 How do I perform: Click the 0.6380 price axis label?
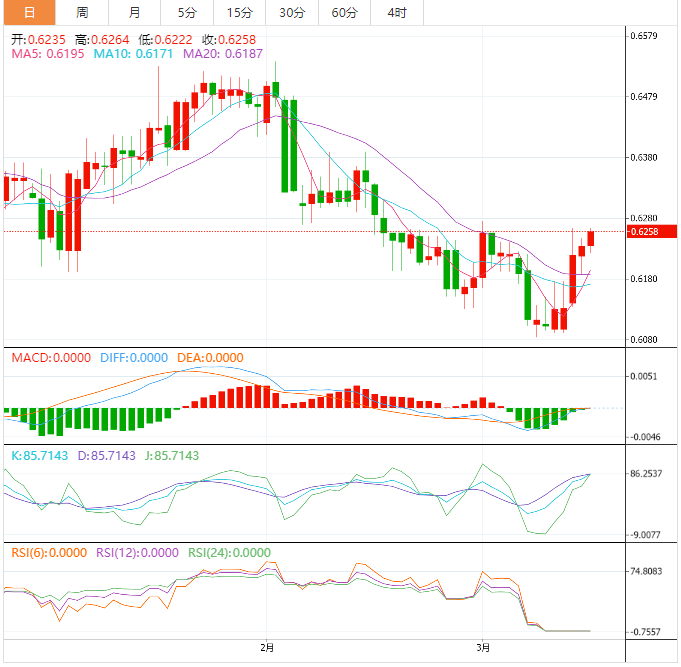point(644,157)
